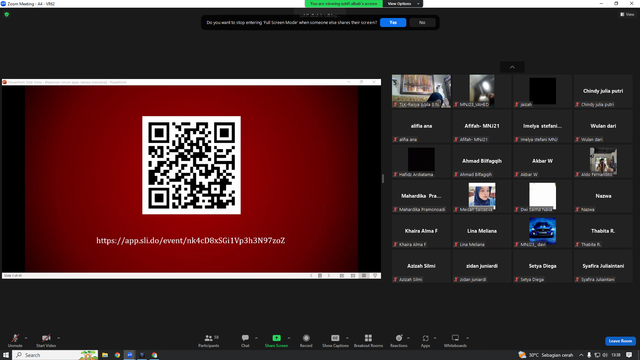Viewport: 640px width, 360px height.
Task: Click the Windows taskbar Search box
Action: [55, 355]
